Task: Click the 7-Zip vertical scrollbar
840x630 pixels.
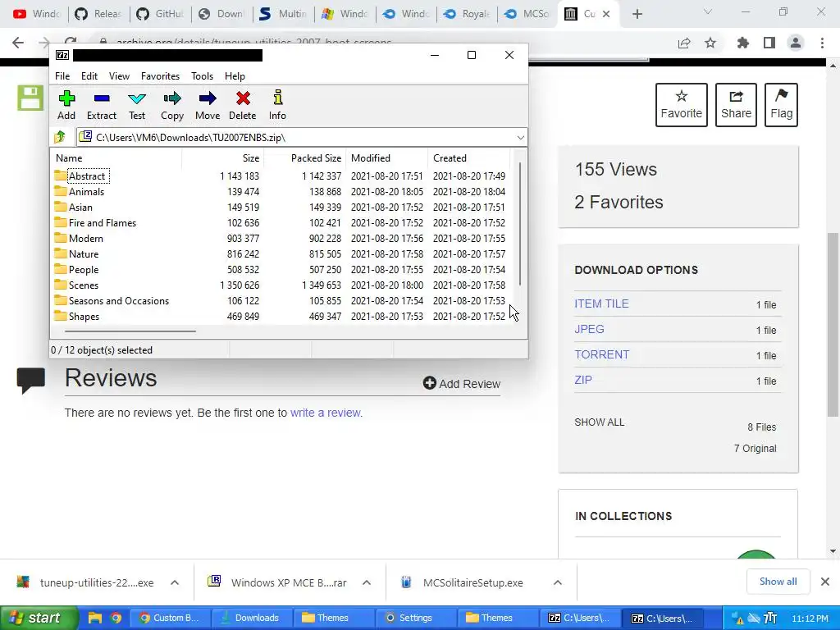Action: (520, 223)
